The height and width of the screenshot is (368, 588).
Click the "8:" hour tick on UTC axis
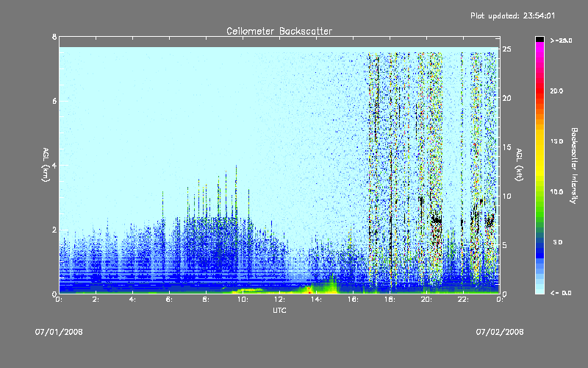click(x=206, y=300)
